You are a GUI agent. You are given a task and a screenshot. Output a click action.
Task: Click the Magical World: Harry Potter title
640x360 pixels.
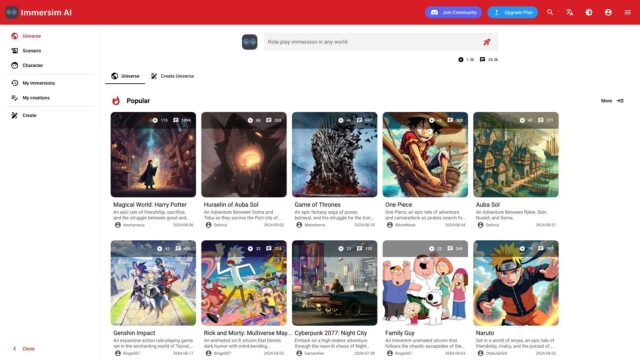[150, 204]
